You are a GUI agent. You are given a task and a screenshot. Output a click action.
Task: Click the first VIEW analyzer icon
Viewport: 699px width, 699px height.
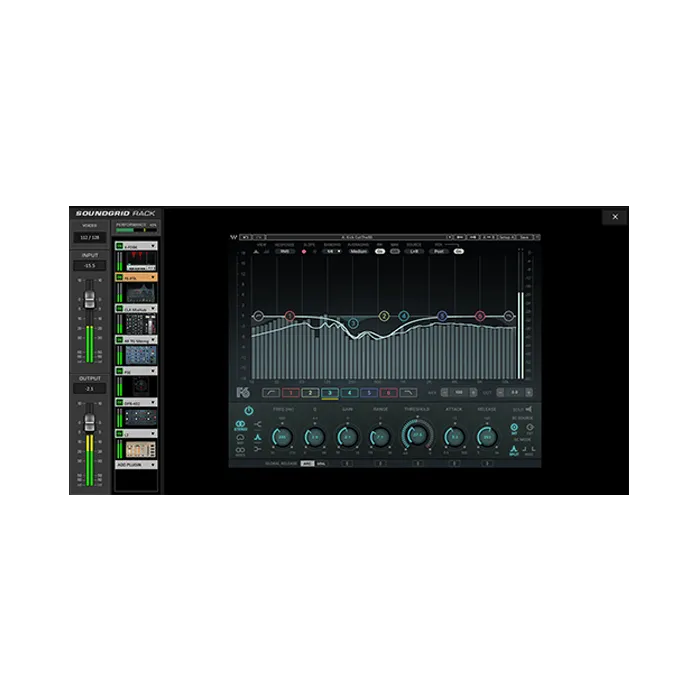(256, 251)
